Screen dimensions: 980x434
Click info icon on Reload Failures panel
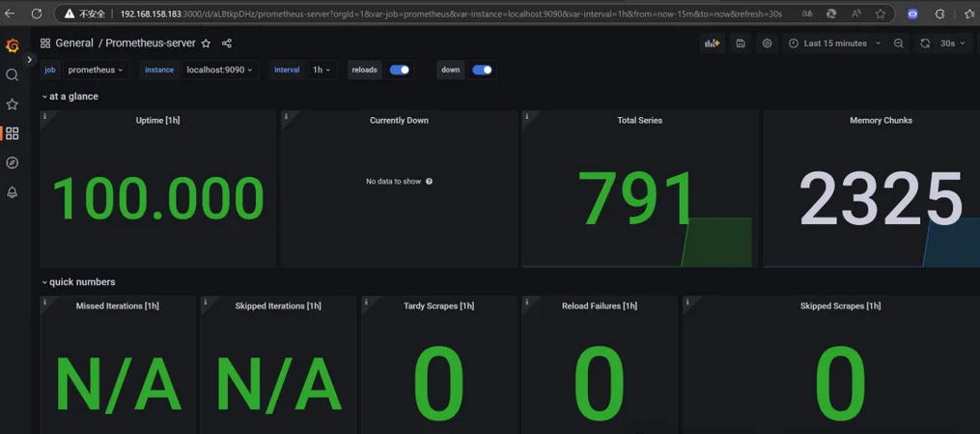[527, 302]
